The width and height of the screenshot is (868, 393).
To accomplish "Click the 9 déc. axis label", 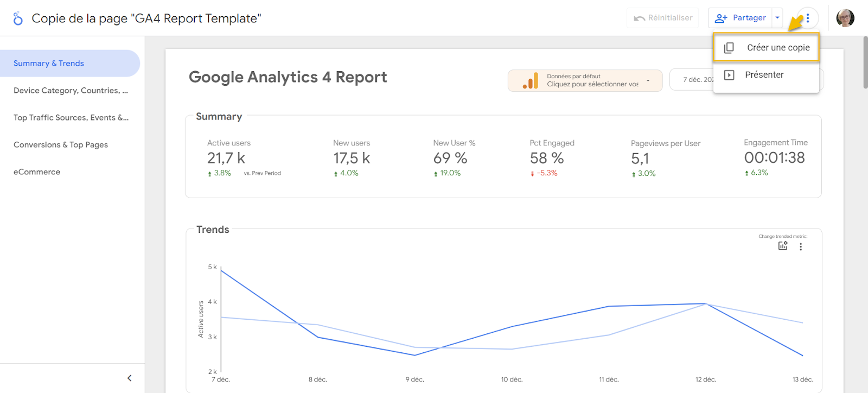I will coord(415,379).
